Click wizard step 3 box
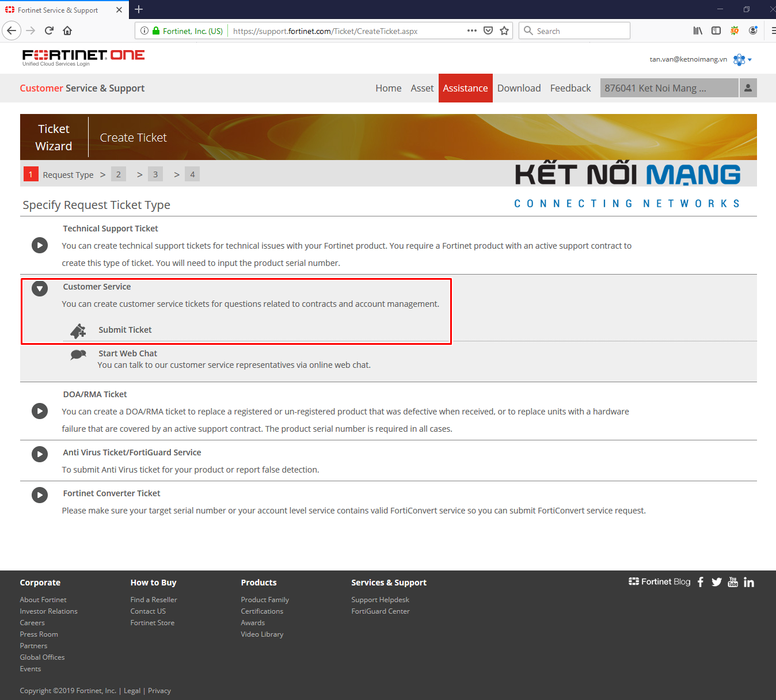776x700 pixels. (x=155, y=174)
